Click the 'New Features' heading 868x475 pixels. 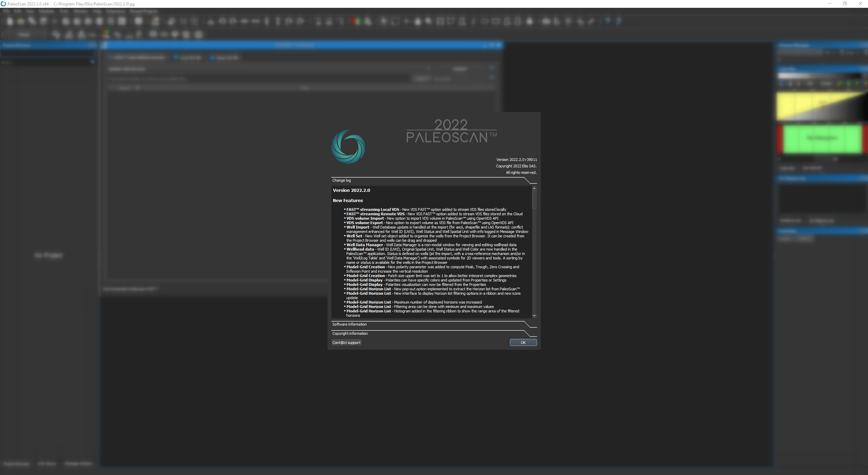(348, 201)
